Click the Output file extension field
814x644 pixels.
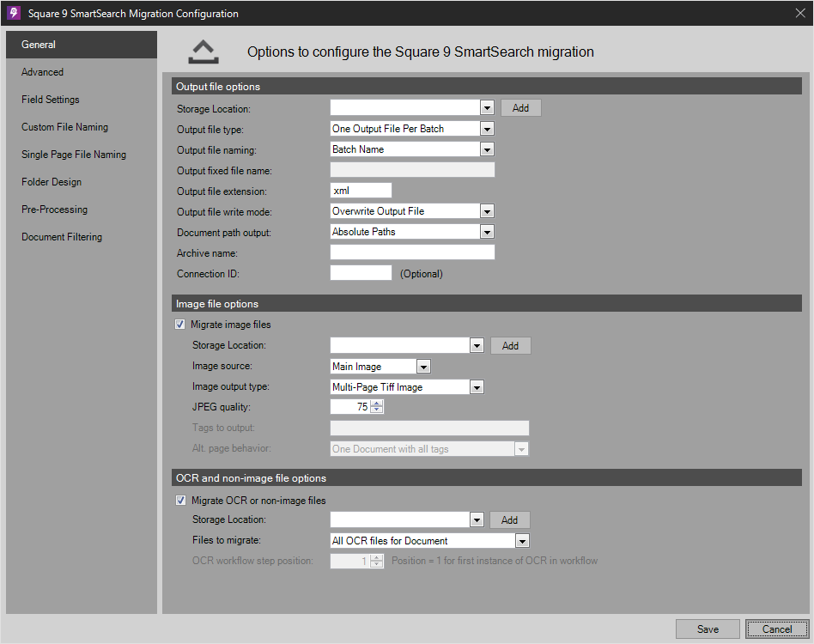click(361, 191)
